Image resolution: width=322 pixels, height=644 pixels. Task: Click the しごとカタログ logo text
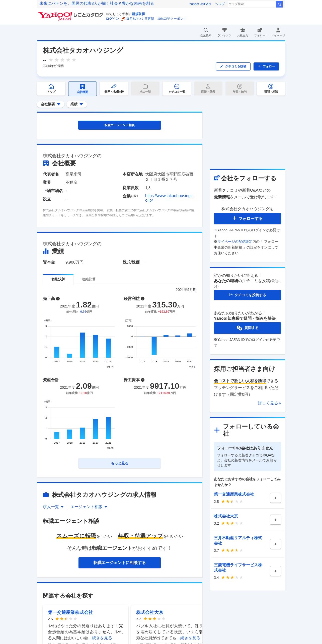(88, 15)
